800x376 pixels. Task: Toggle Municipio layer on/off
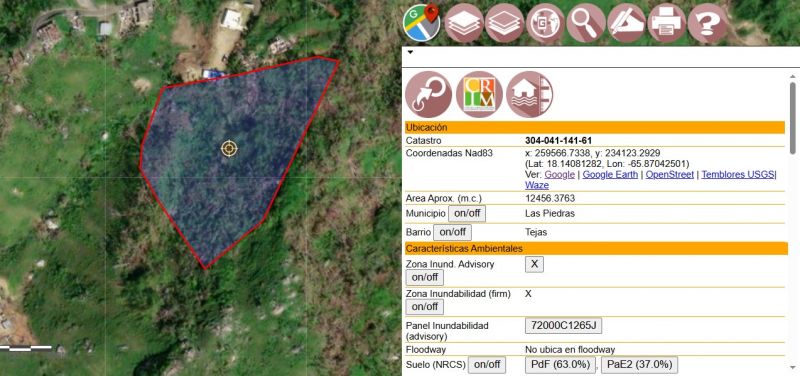click(467, 213)
